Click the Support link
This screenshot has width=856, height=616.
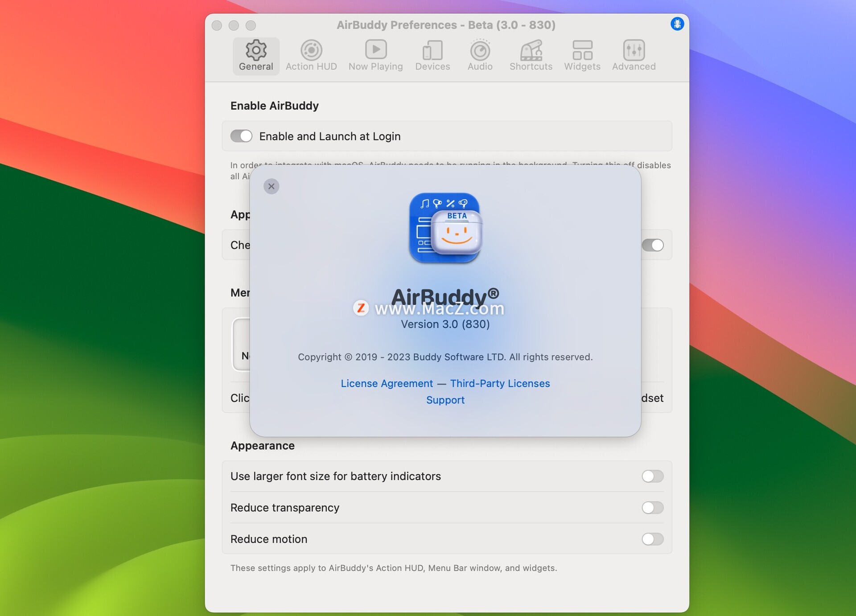coord(445,400)
